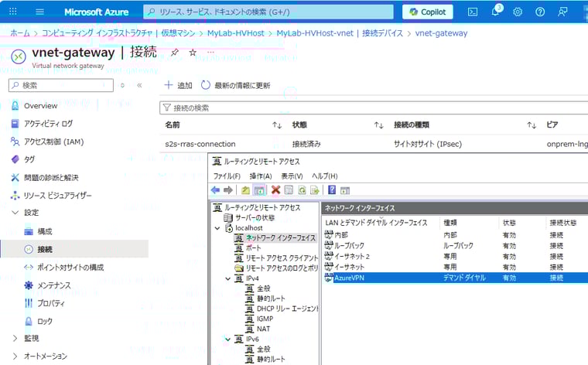Open Maintenance in the sidebar
Image resolution: width=588 pixels, height=365 pixels.
pos(53,285)
